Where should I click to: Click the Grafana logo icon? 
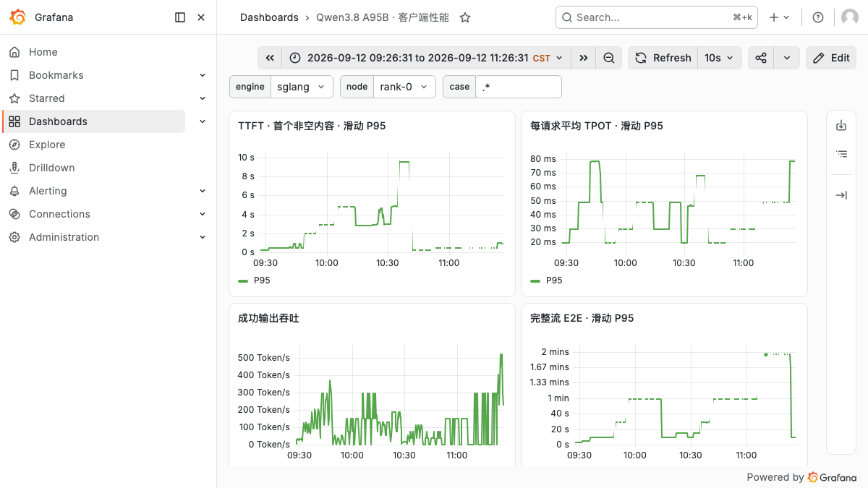[x=18, y=17]
